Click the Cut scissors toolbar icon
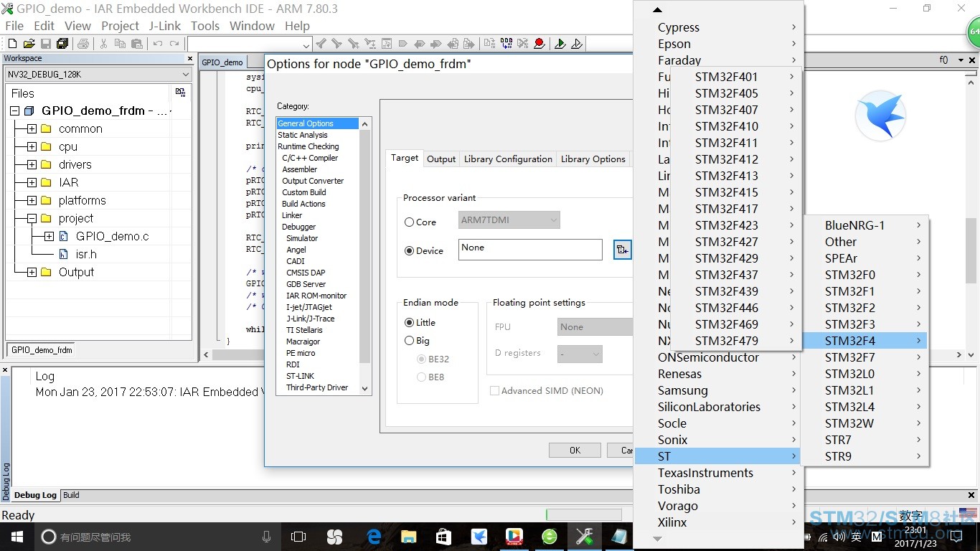Viewport: 980px width, 551px height. (x=103, y=44)
